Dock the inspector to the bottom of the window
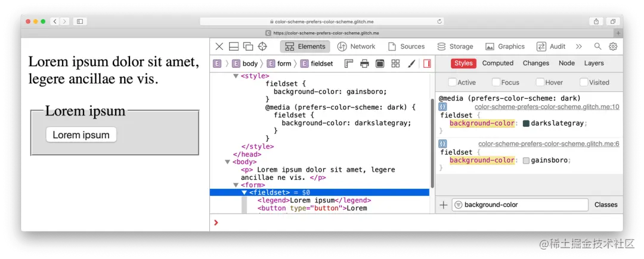644x259 pixels. (234, 46)
